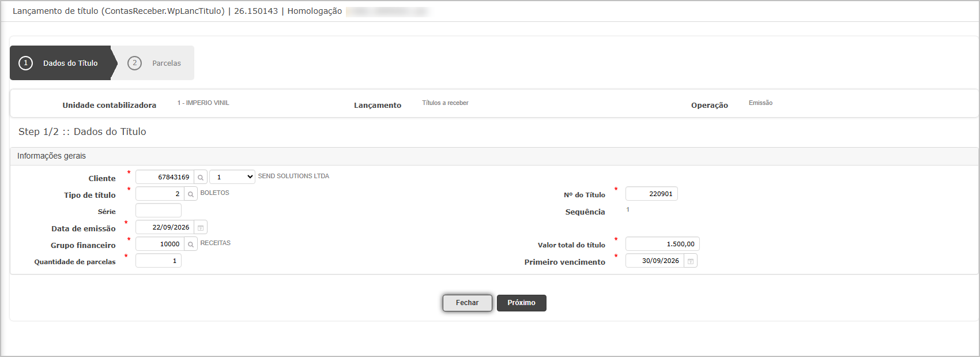
Task: Click the step 2 circle icon
Action: click(x=134, y=63)
